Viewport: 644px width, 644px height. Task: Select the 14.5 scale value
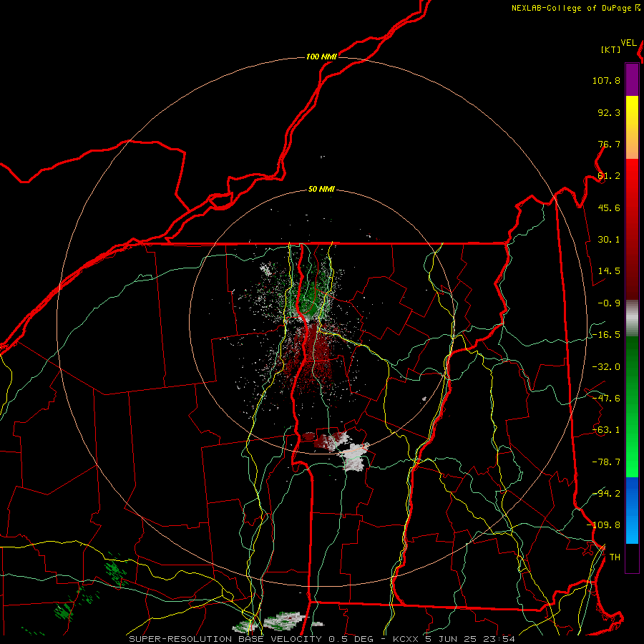click(x=609, y=271)
